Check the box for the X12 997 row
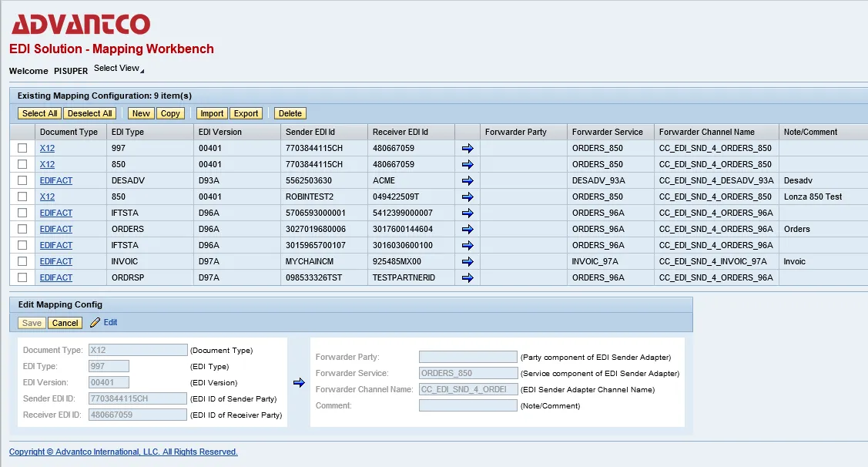 pyautogui.click(x=22, y=148)
